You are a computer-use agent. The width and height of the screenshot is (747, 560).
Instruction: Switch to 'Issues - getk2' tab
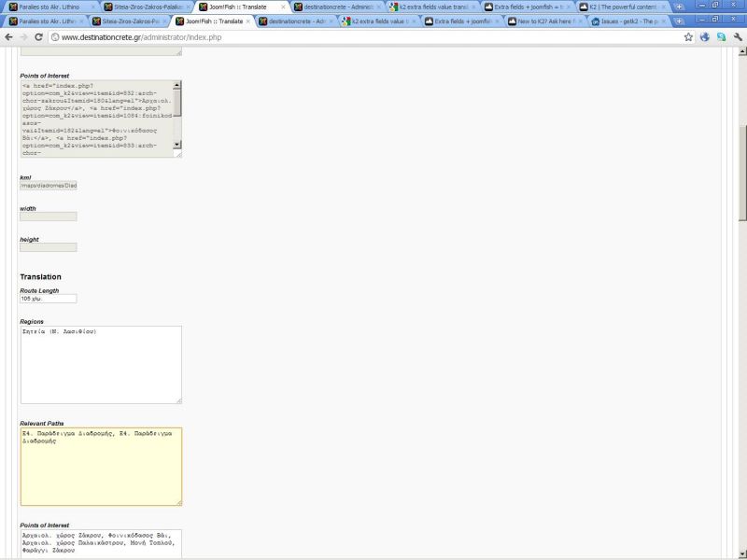628,21
